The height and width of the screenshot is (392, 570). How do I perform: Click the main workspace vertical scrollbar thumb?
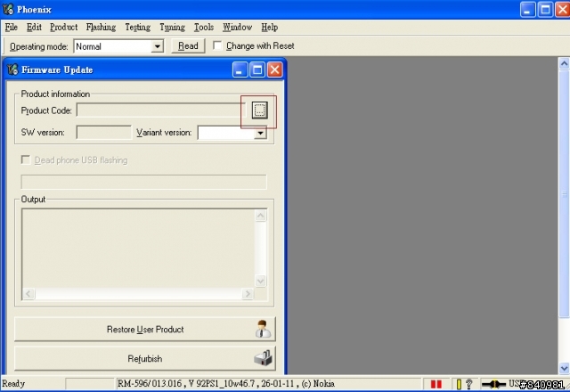pos(564,194)
